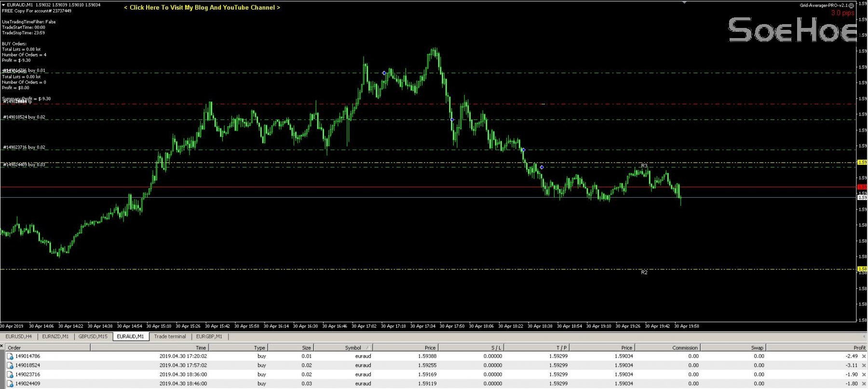The image size is (868, 389).
Task: Click the order icon for trade 149018524
Action: click(x=10, y=366)
